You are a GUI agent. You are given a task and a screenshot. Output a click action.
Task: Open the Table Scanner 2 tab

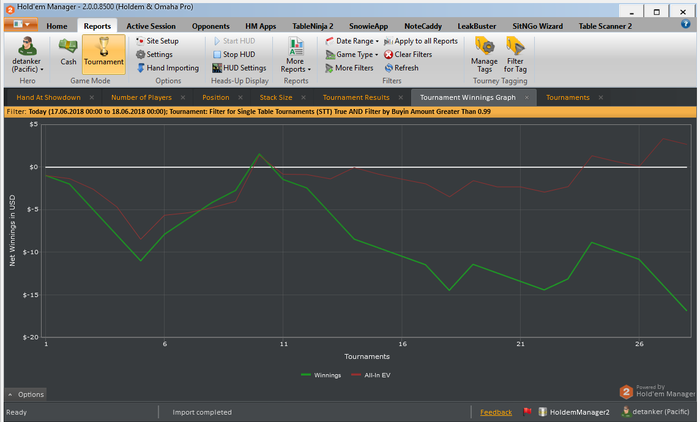(605, 26)
